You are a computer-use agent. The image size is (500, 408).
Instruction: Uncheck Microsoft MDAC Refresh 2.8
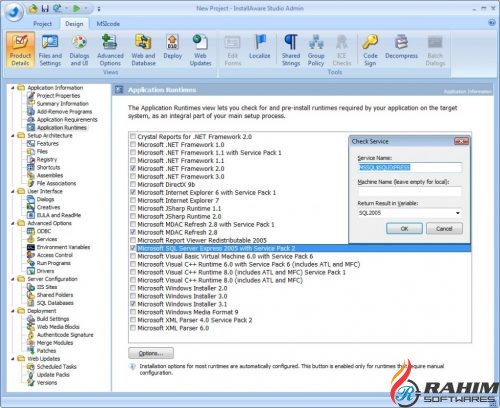(133, 232)
